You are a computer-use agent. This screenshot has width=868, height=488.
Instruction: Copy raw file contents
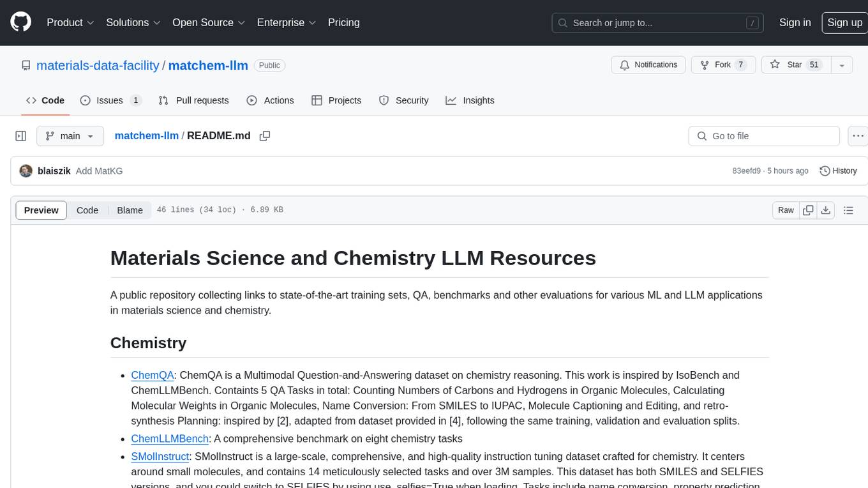tap(808, 210)
